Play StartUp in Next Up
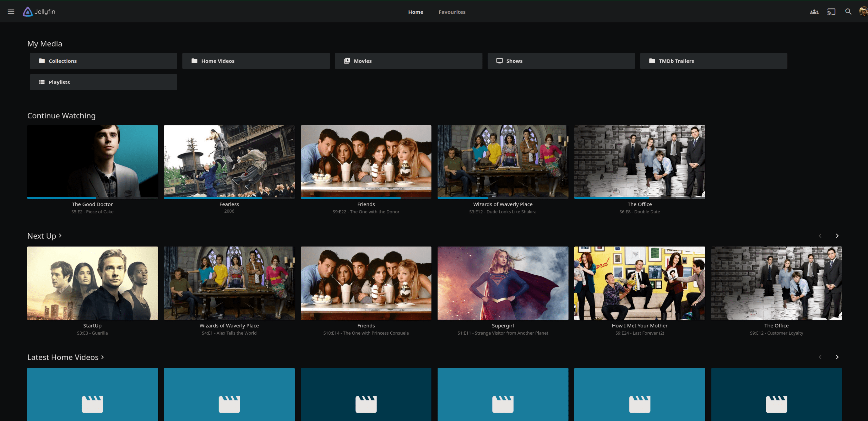This screenshot has width=868, height=421. coord(92,283)
